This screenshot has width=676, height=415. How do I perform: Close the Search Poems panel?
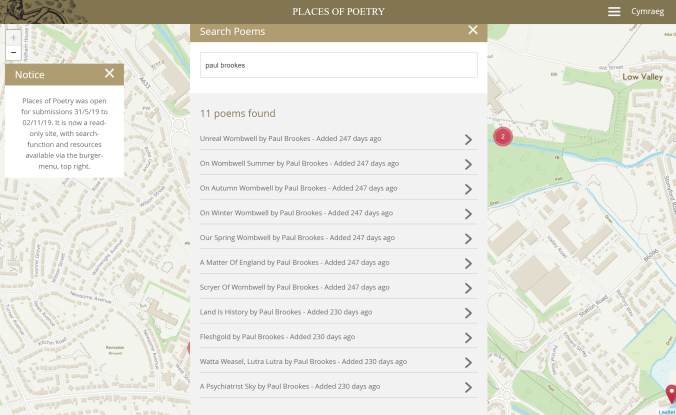point(473,31)
